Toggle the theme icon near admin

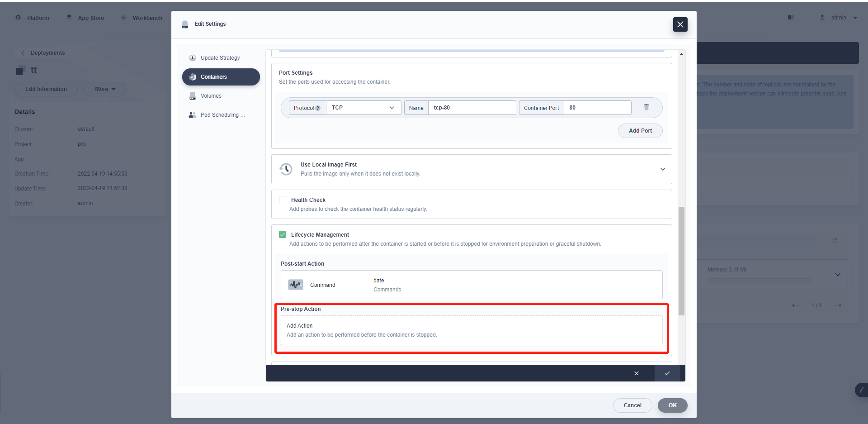coord(791,18)
